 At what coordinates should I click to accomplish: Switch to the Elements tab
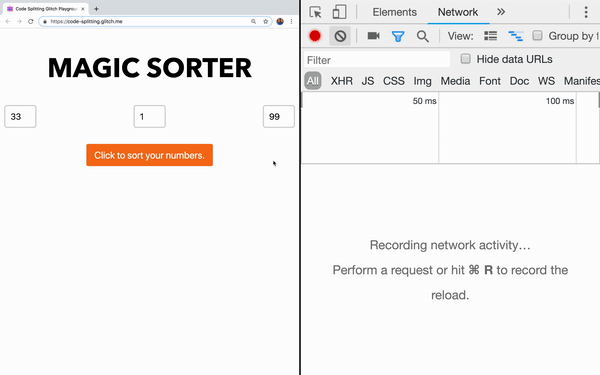pyautogui.click(x=395, y=12)
